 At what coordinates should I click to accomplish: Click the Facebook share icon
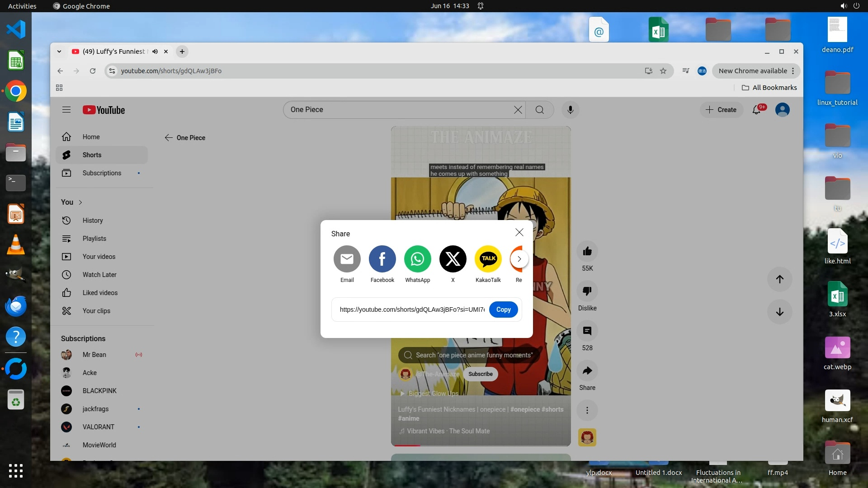coord(382,259)
